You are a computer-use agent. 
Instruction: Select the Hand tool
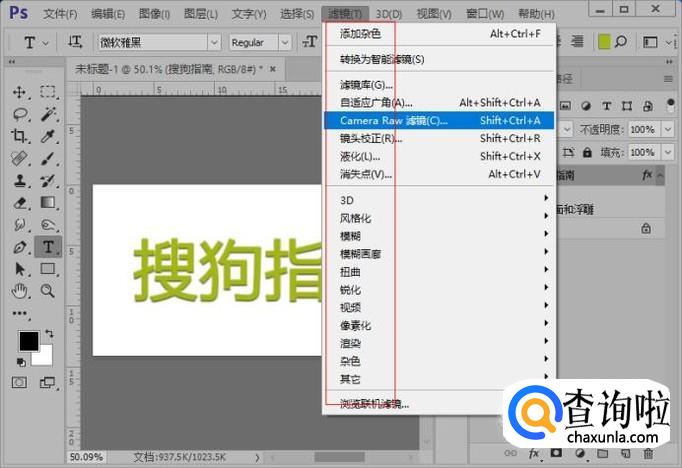(20, 291)
